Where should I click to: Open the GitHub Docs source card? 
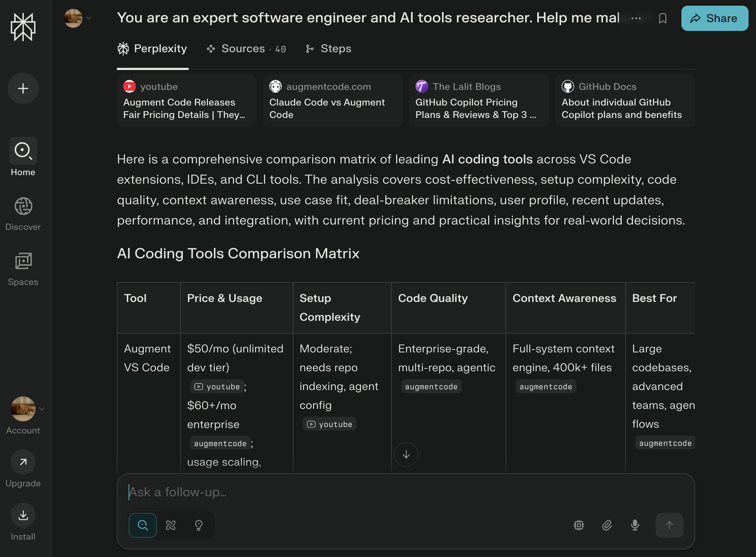pyautogui.click(x=625, y=101)
